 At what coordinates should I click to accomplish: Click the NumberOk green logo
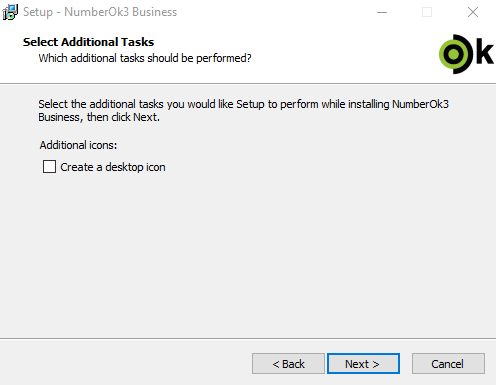point(466,54)
